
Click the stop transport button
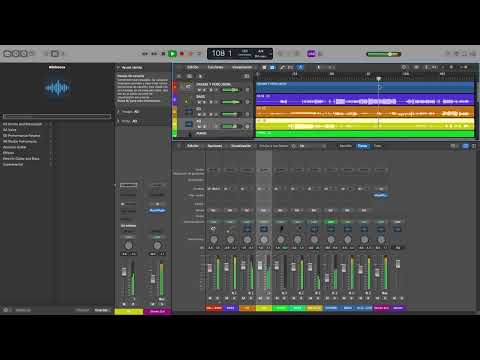(x=163, y=53)
